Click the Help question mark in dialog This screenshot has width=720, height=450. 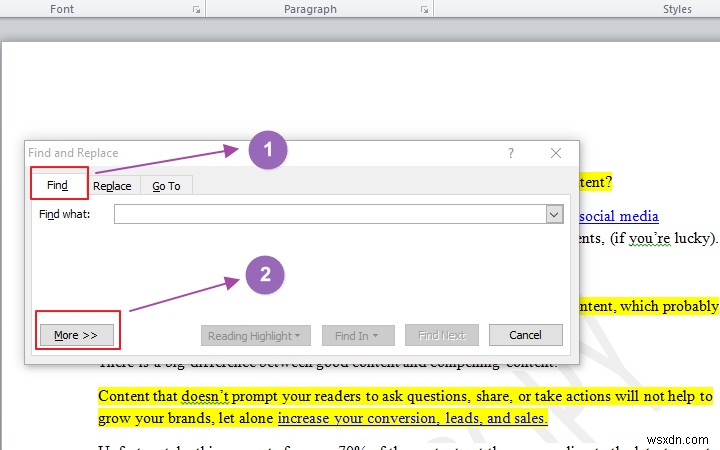pos(511,153)
